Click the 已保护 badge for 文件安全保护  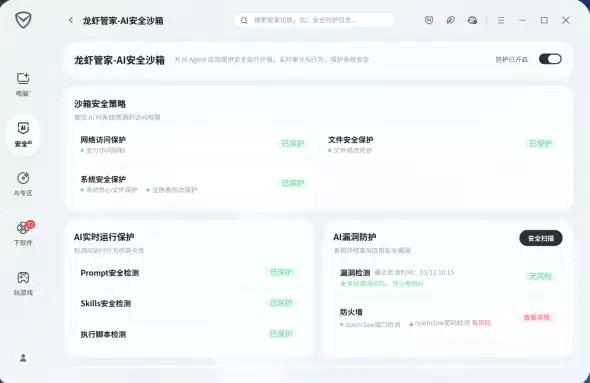pyautogui.click(x=540, y=143)
